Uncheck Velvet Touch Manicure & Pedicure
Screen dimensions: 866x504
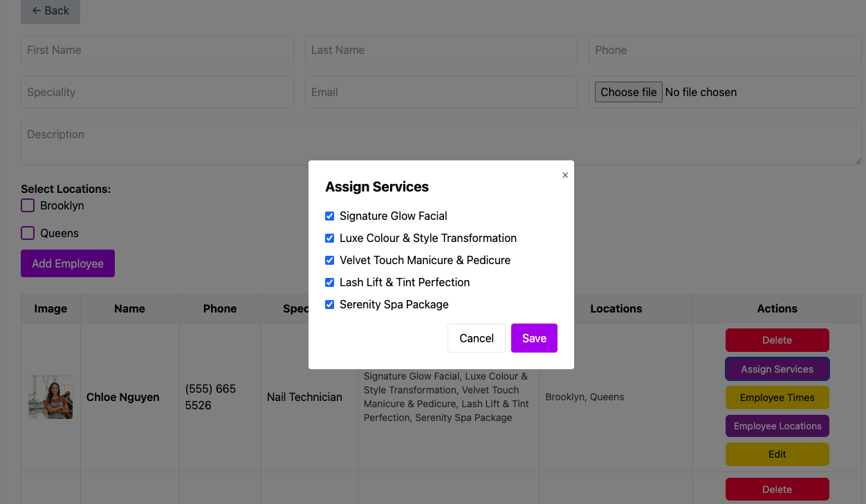[330, 261]
